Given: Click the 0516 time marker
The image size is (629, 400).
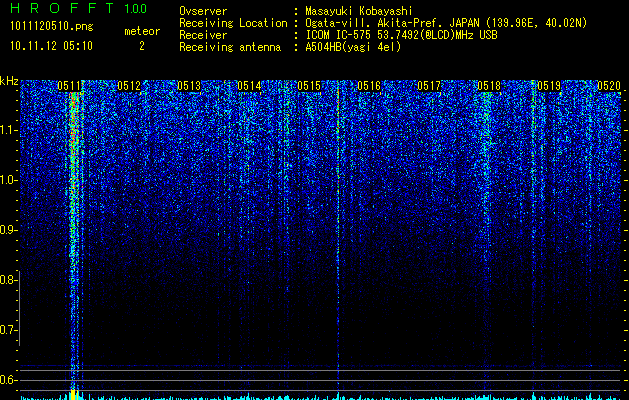Looking at the screenshot, I should click(x=369, y=86).
